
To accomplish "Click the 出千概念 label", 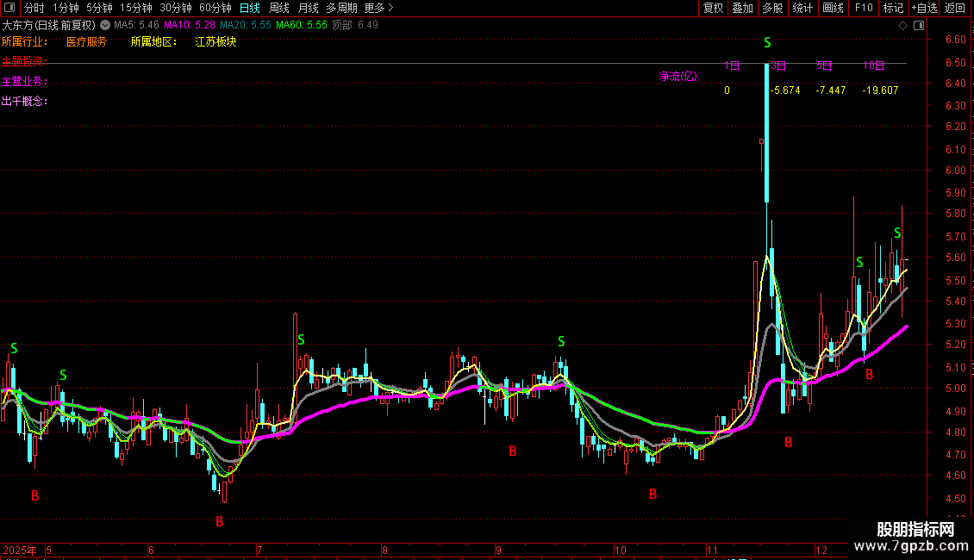I will tap(24, 101).
